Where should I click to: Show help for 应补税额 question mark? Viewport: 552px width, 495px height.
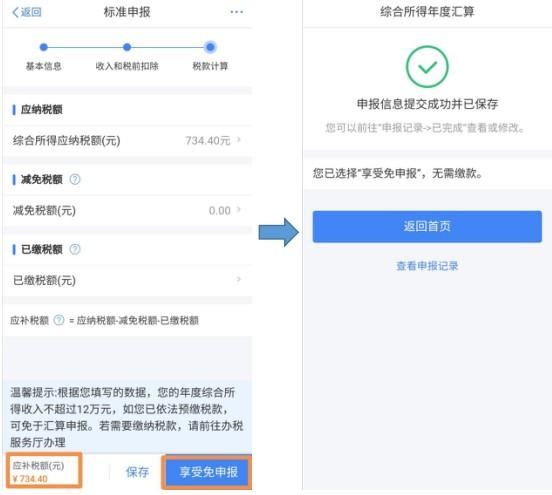pos(59,320)
